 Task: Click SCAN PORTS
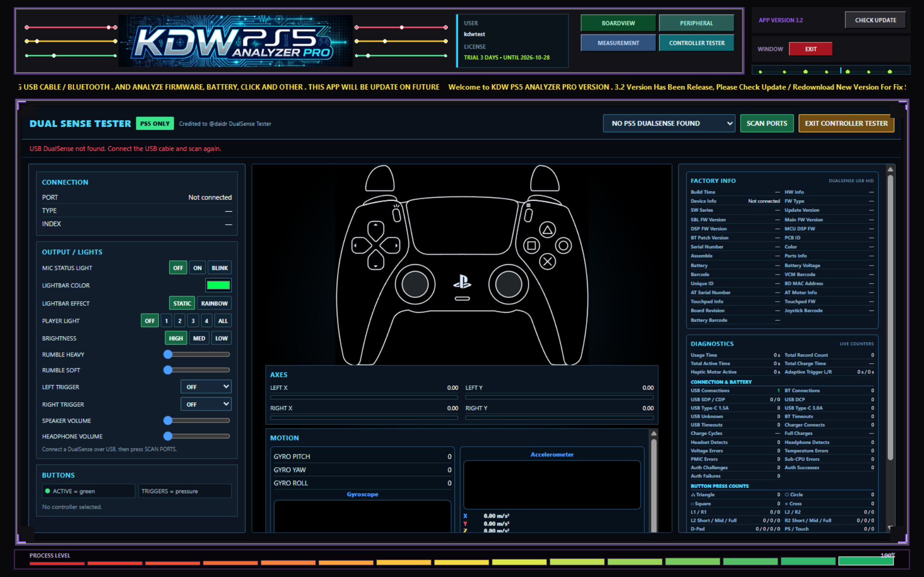[x=767, y=124]
